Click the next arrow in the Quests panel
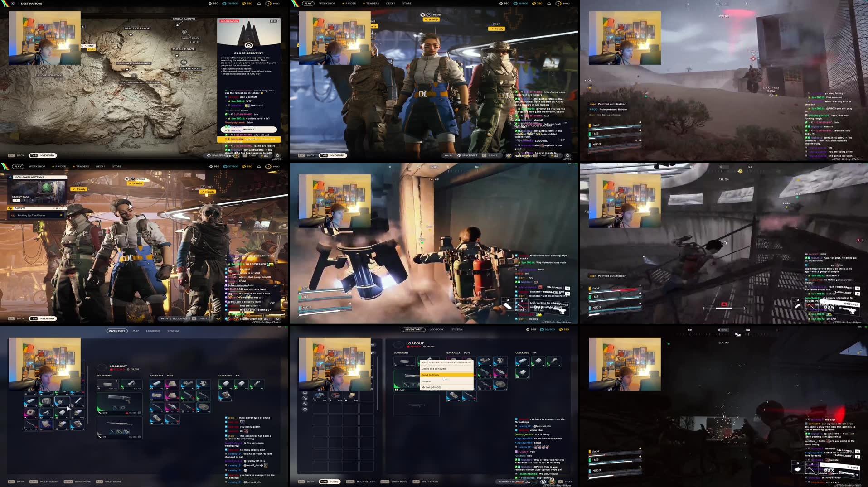This screenshot has height=487, width=868. (x=63, y=208)
